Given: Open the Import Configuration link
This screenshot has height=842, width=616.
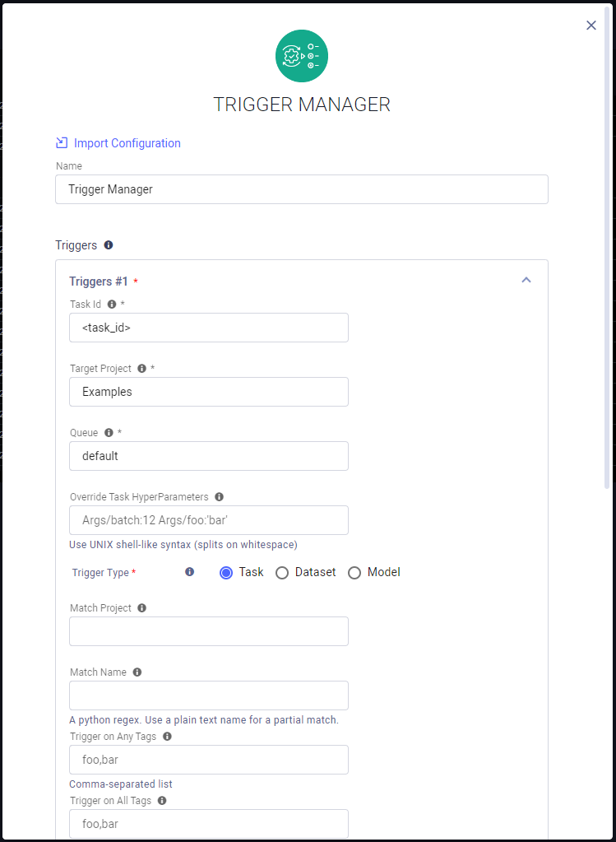Looking at the screenshot, I should point(127,142).
